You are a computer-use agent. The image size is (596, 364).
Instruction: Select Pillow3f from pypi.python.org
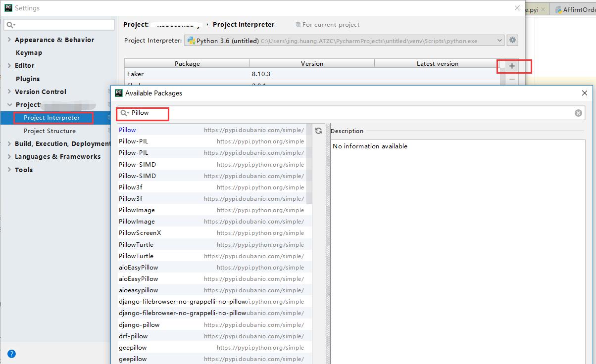[211, 187]
